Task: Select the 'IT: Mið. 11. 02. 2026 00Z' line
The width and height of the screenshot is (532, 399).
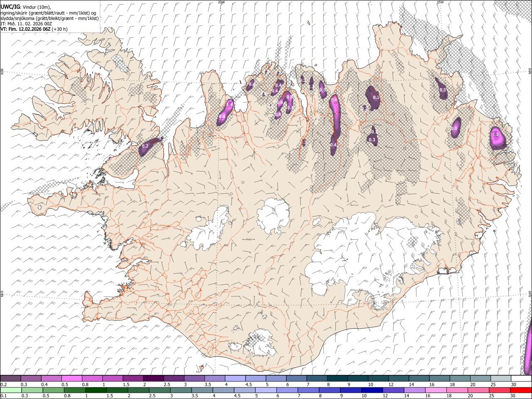Action: 26,24
